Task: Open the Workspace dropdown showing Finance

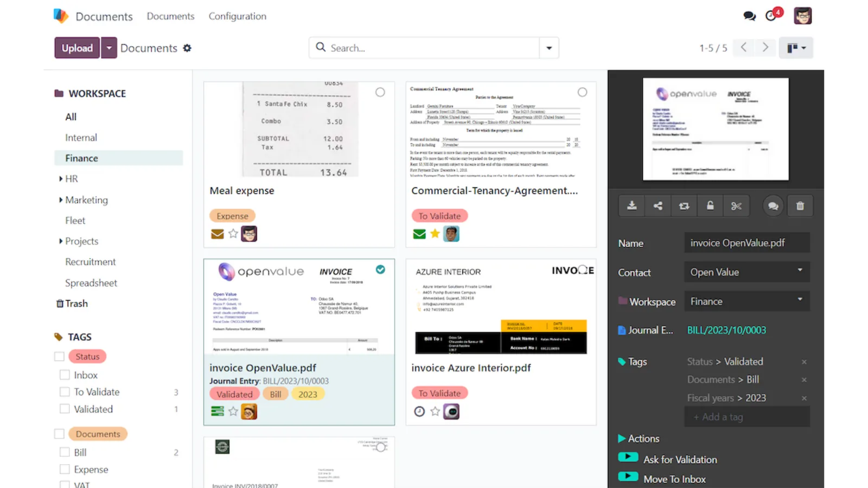Action: click(x=747, y=301)
